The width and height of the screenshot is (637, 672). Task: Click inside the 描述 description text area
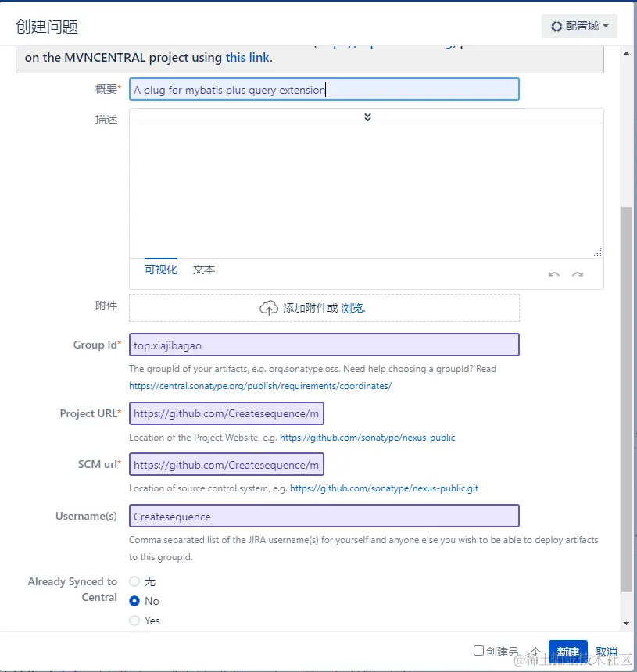tap(367, 191)
